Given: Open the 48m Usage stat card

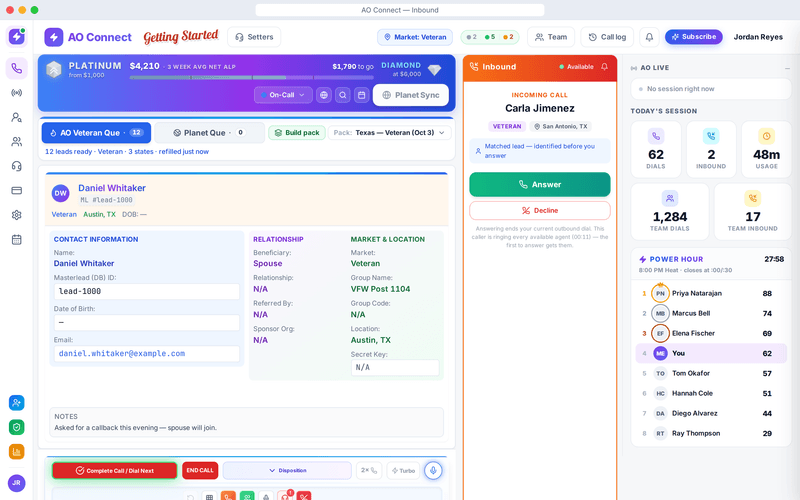Looking at the screenshot, I should tap(766, 149).
